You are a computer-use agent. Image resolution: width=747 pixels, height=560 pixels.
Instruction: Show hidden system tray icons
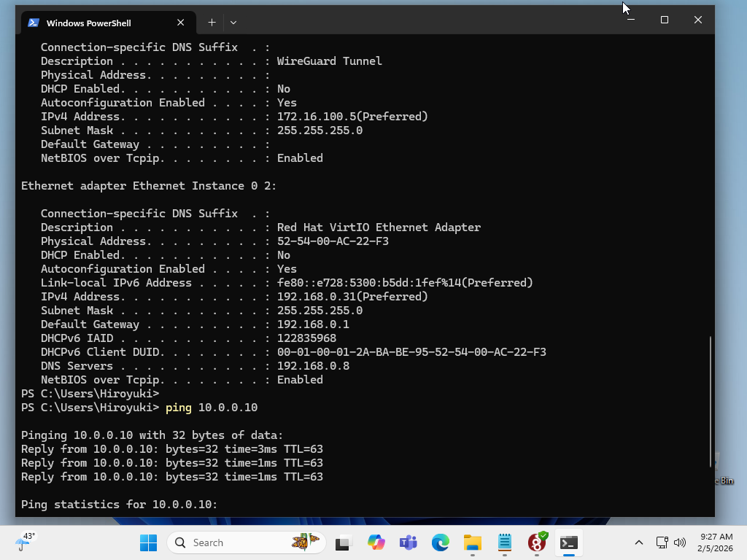tap(639, 542)
